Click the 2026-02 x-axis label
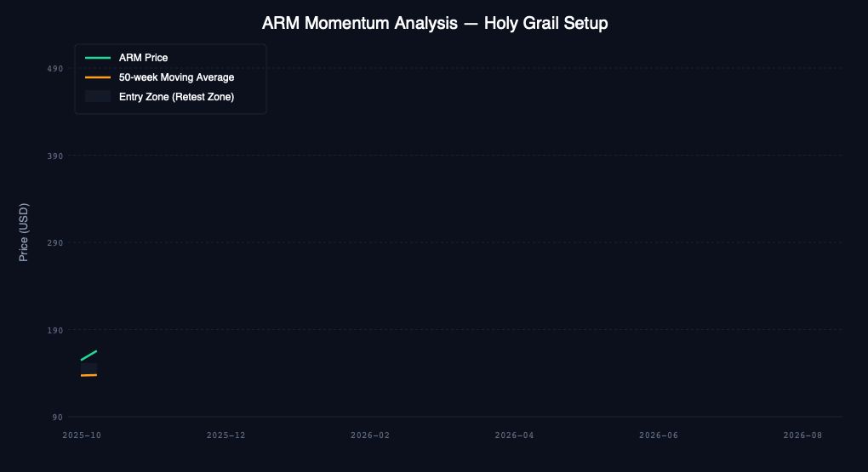 [x=370, y=435]
